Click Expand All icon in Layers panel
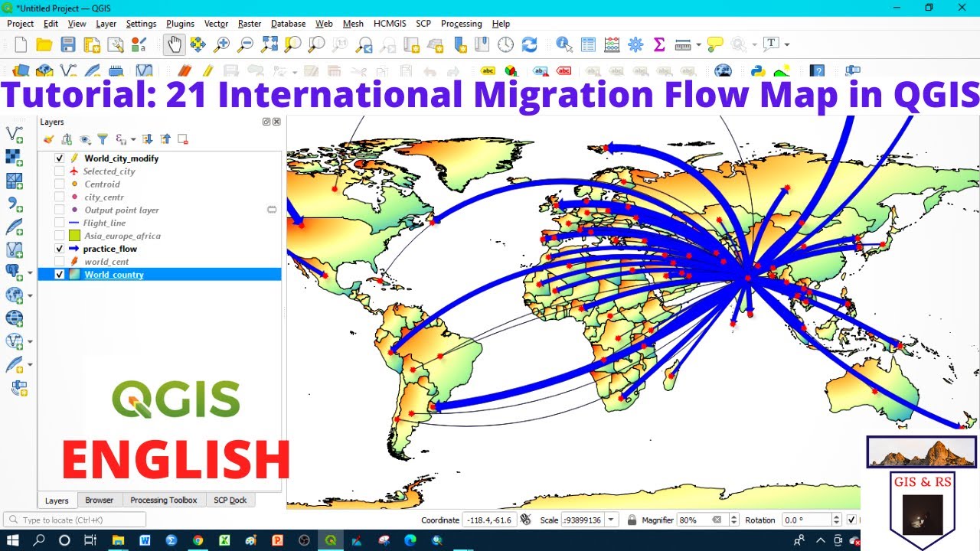Image resolution: width=980 pixels, height=551 pixels. (x=148, y=139)
